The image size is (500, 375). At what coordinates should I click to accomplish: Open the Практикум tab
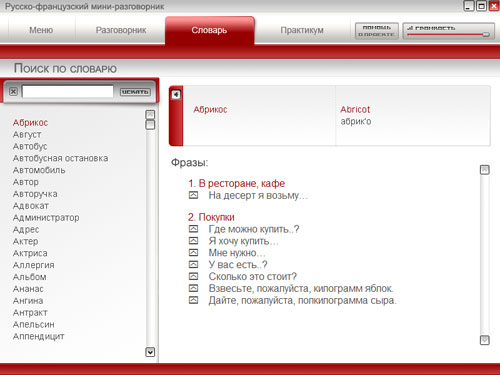point(302,30)
